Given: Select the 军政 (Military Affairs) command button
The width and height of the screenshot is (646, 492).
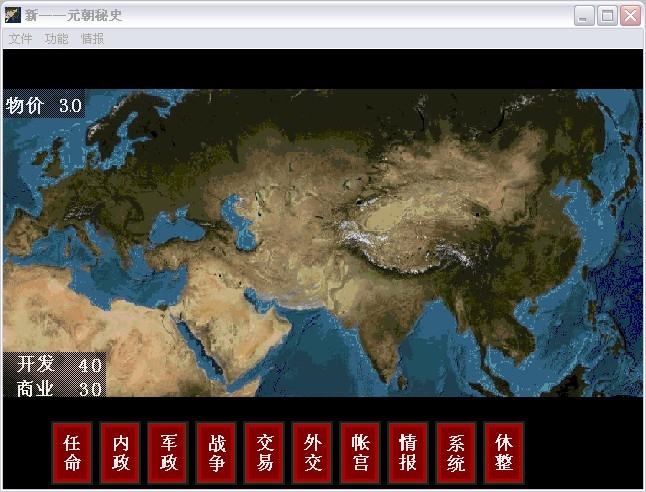Looking at the screenshot, I should 168,453.
